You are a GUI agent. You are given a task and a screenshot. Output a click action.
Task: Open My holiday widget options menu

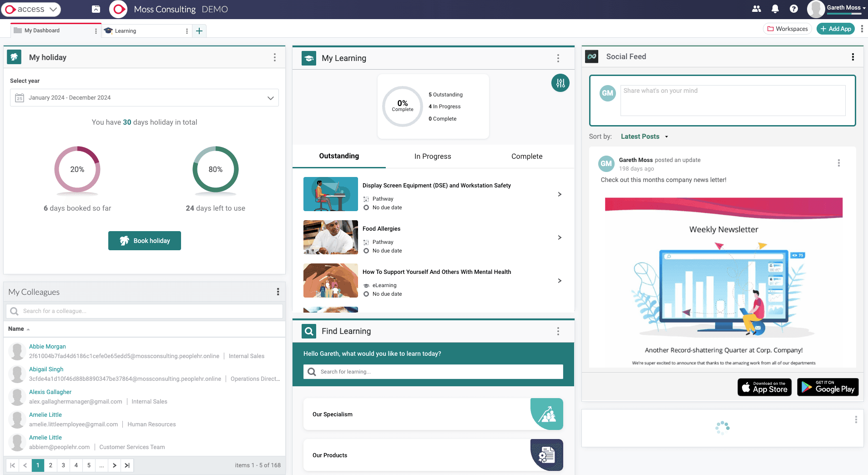[274, 57]
